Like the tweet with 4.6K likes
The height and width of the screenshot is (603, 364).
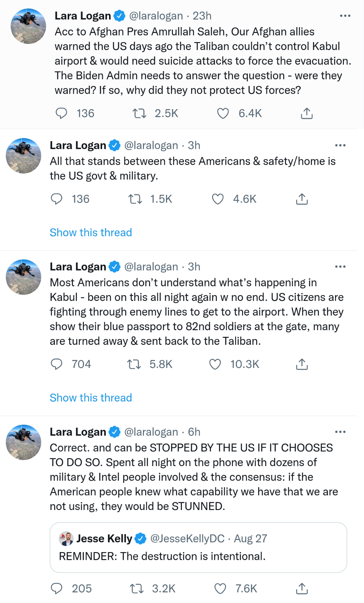[x=218, y=199]
